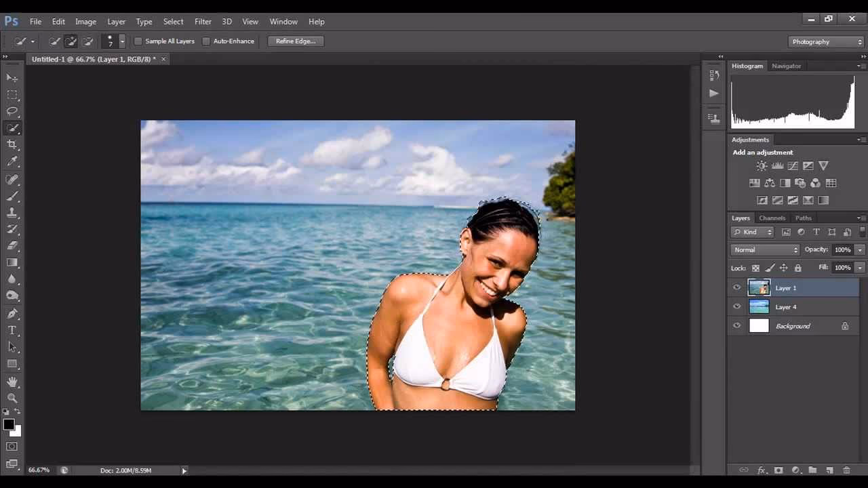Open the layer blend mode dropdown showing Normal
868x488 pixels.
click(764, 249)
